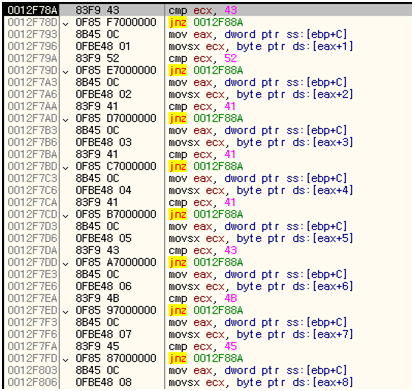Viewport: 414px width, 391px height.
Task: Select address cell 0012F7D3
Action: click(32, 226)
